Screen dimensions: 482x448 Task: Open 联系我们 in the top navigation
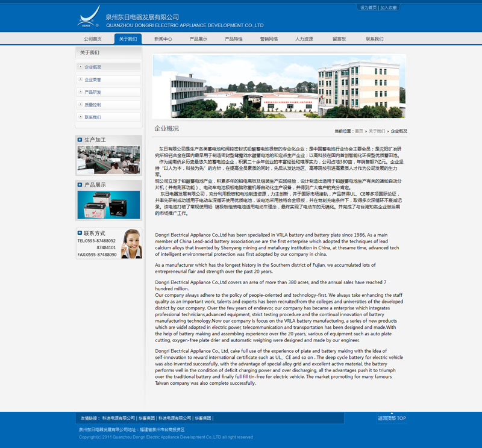click(x=374, y=39)
